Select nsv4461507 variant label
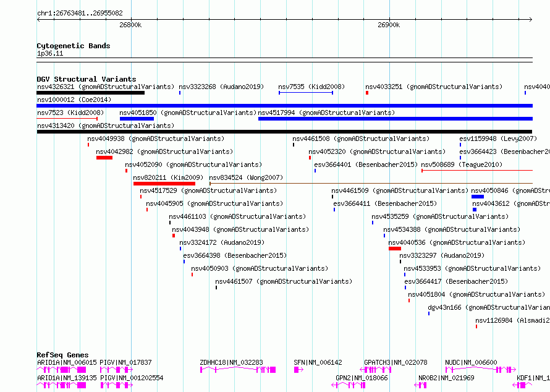 tap(284, 281)
